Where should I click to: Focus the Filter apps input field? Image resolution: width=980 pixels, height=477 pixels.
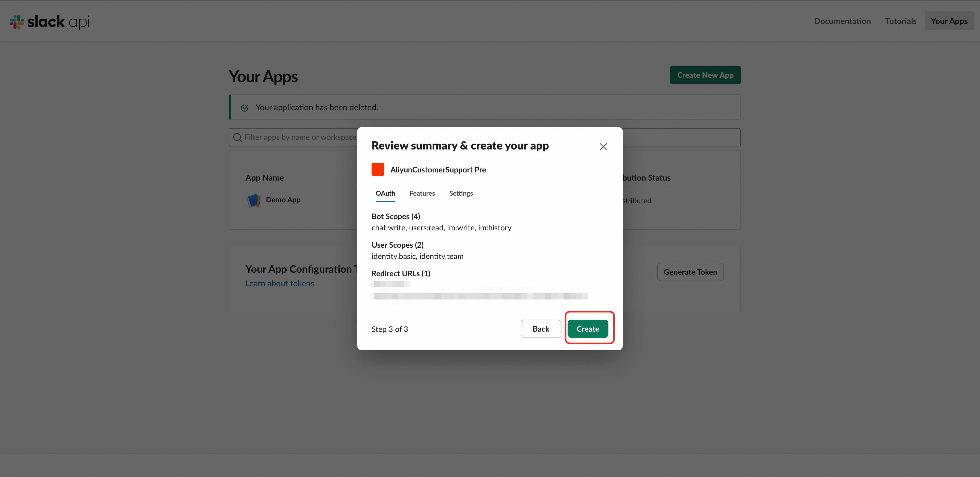pyautogui.click(x=485, y=137)
